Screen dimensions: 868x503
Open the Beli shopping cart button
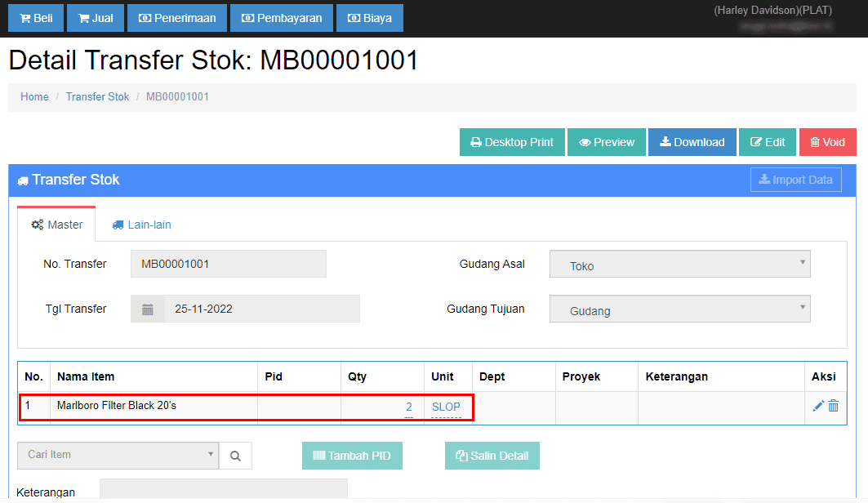[35, 18]
